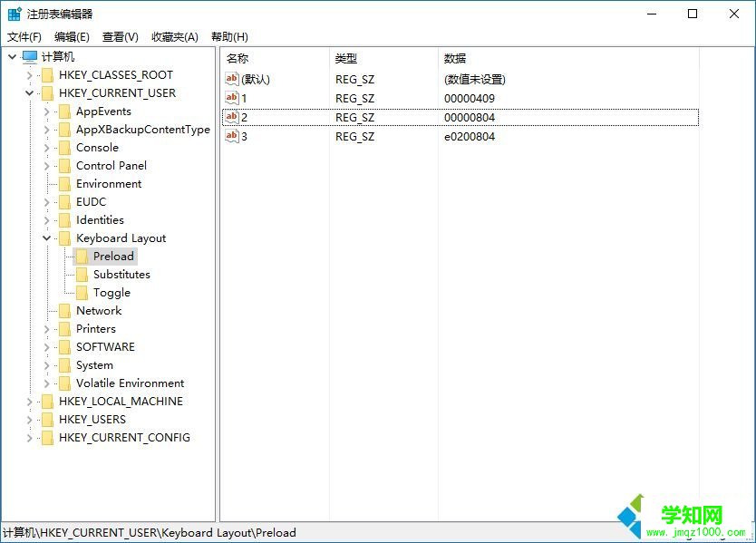Viewport: 756px width, 543px height.
Task: Collapse the Keyboard Layout node
Action: (x=46, y=238)
